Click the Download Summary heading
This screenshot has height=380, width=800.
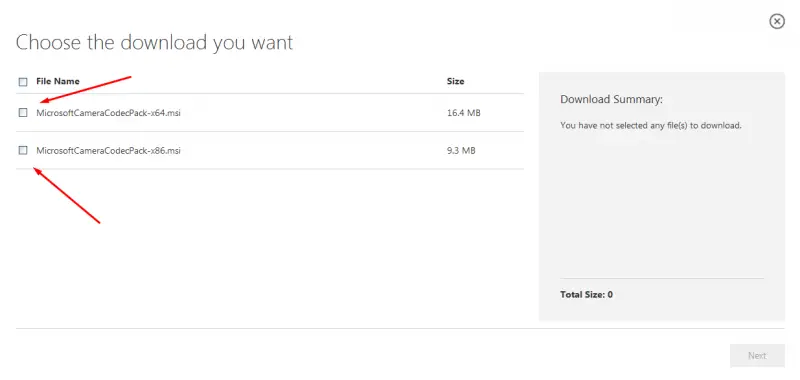coord(611,99)
